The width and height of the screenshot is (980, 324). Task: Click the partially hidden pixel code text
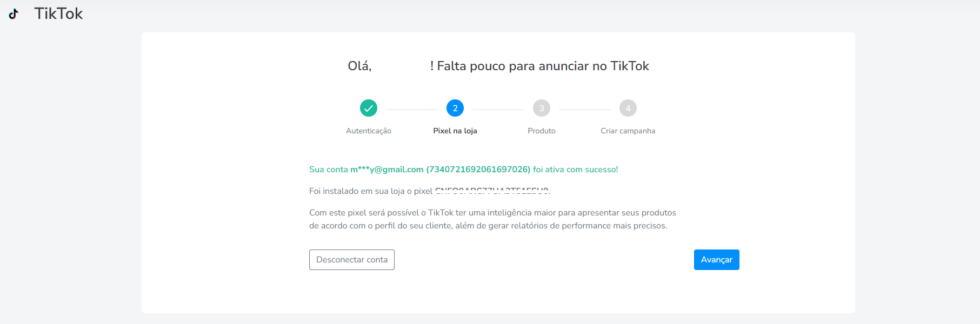pyautogui.click(x=492, y=191)
